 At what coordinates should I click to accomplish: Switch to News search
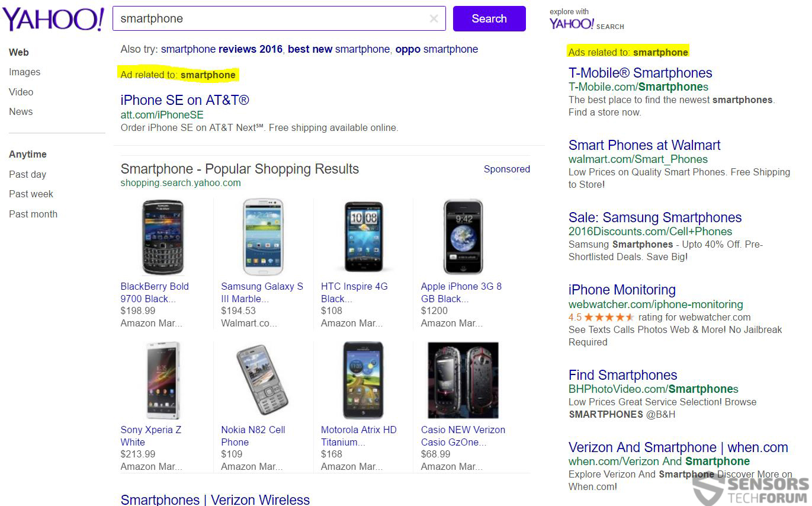[x=21, y=111]
